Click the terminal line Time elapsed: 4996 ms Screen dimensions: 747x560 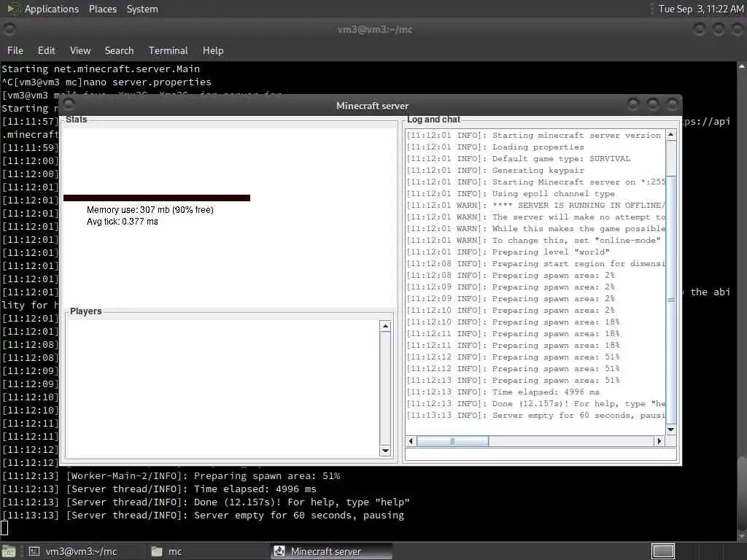tap(159, 489)
